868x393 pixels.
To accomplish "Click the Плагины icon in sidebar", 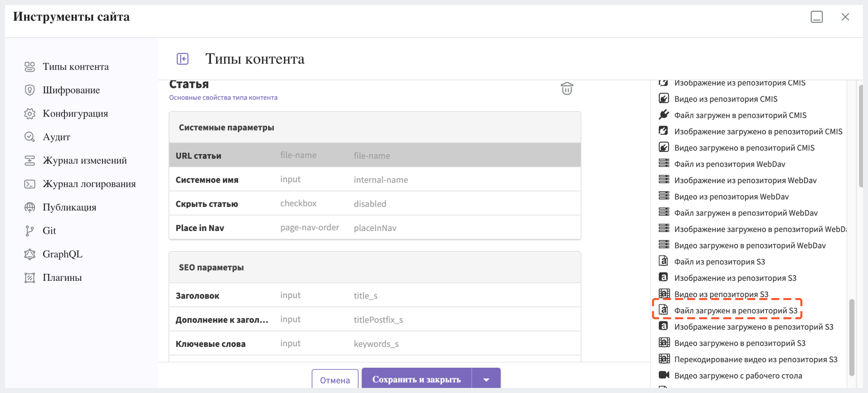I will (30, 277).
